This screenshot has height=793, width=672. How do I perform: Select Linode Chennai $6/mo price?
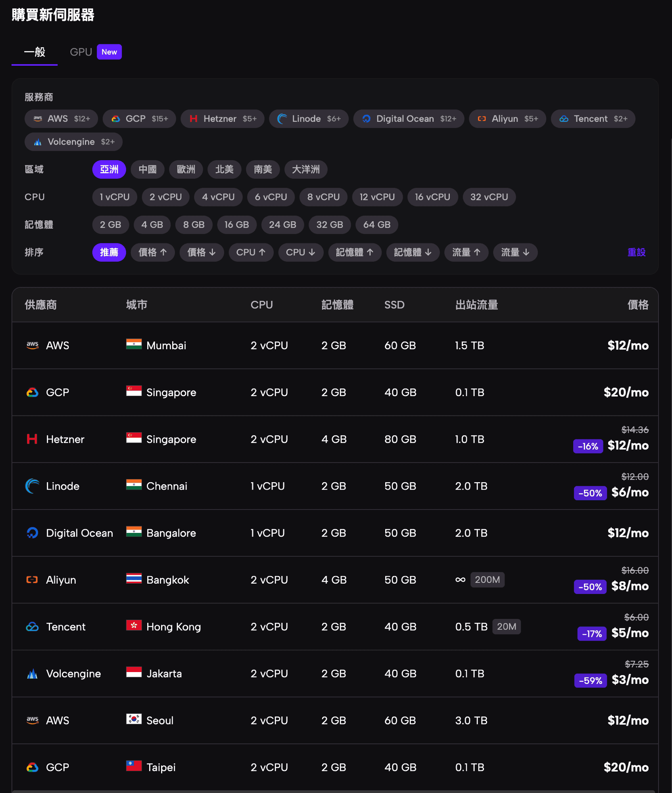630,492
